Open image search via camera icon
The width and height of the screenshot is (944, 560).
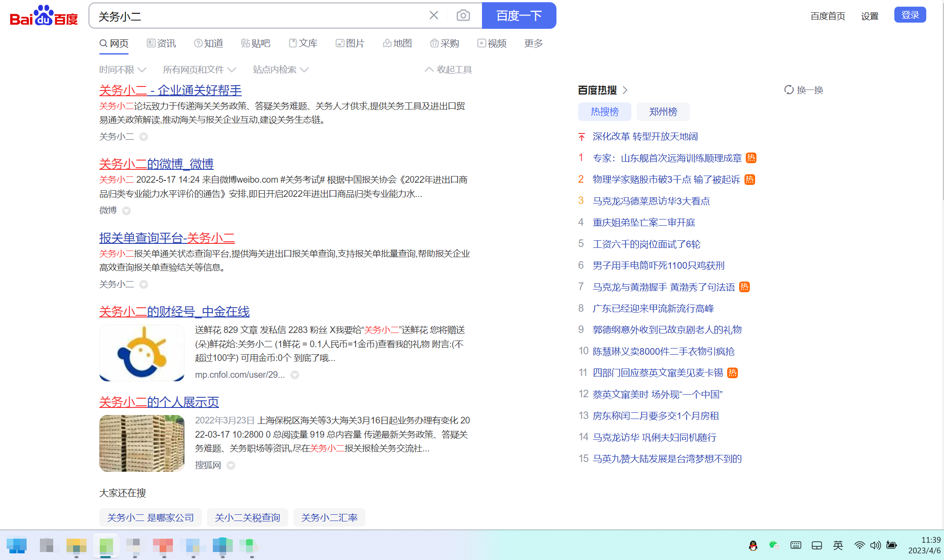click(x=463, y=16)
